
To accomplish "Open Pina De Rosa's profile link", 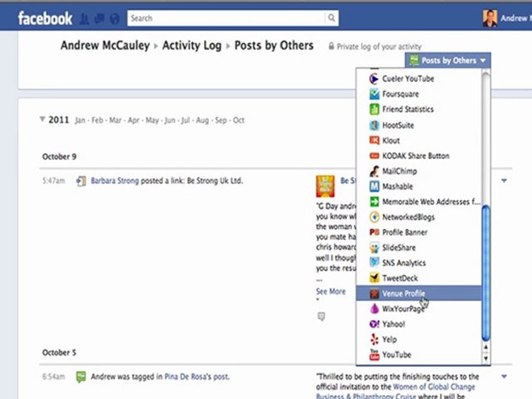I will point(185,377).
